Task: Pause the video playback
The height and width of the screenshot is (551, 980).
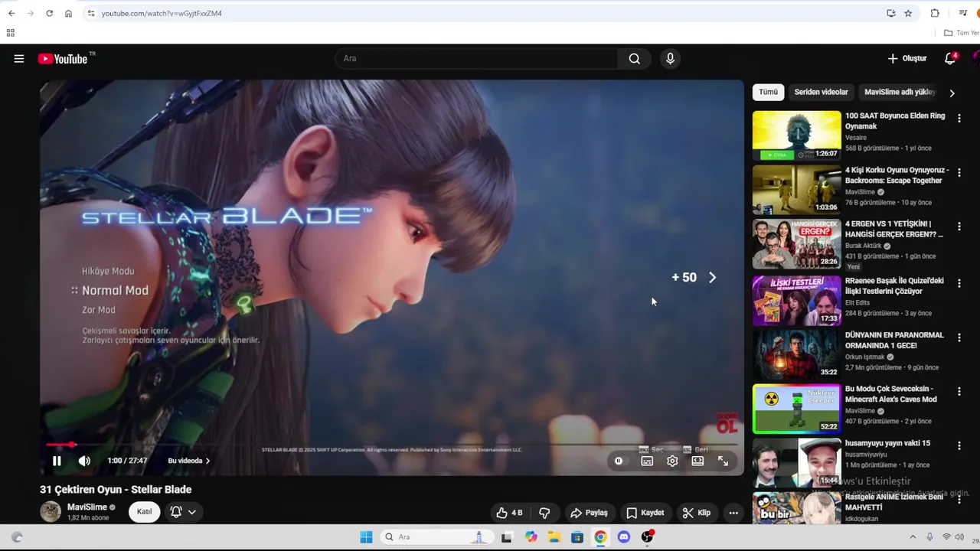Action: (x=57, y=461)
